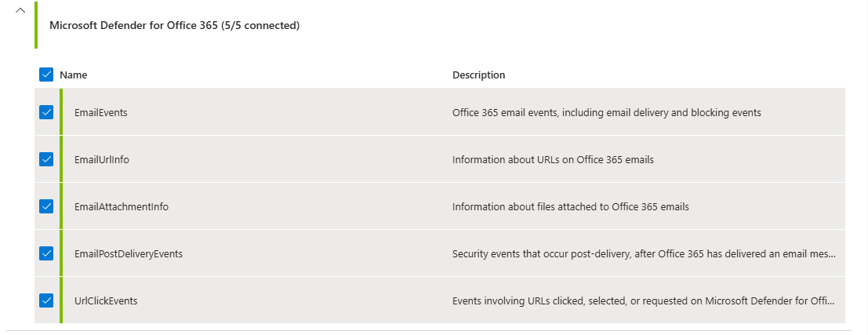Image resolution: width=868 pixels, height=335 pixels.
Task: Select the EmailPostDeliveryEvents table name
Action: (x=128, y=253)
